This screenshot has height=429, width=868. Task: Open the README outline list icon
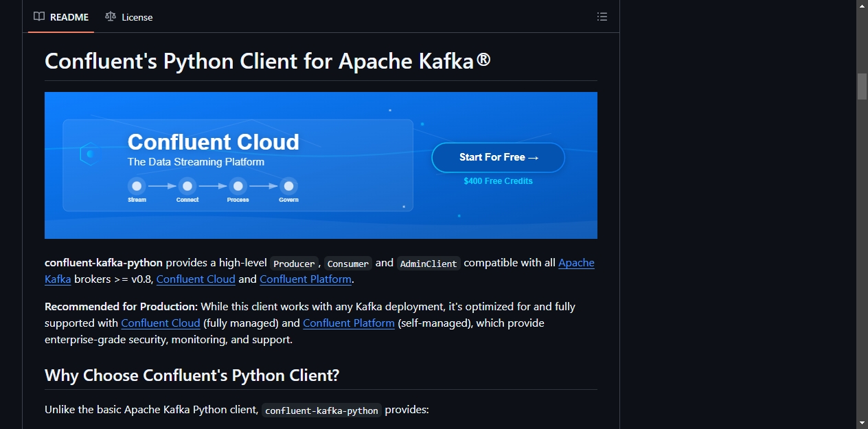pyautogui.click(x=602, y=16)
